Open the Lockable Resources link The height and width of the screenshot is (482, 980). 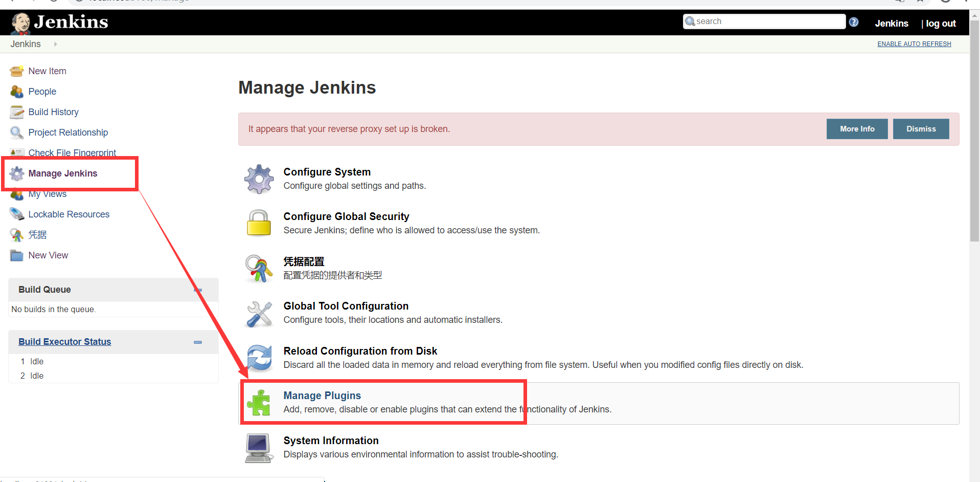point(69,214)
